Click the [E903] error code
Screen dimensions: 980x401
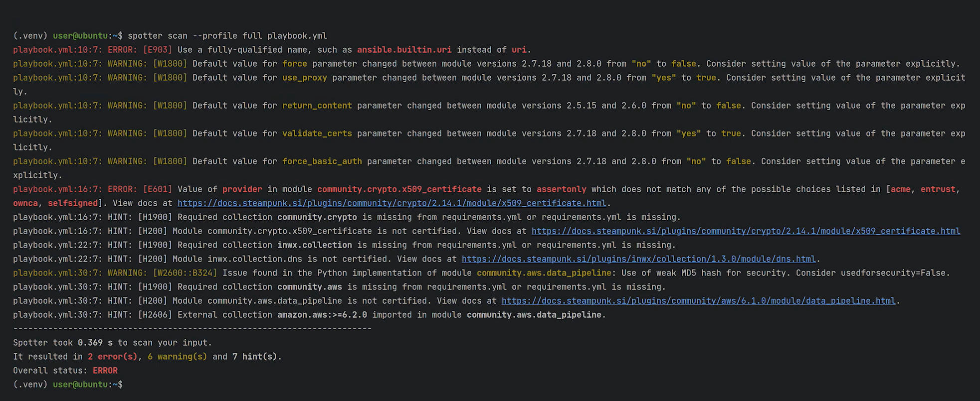pyautogui.click(x=157, y=50)
